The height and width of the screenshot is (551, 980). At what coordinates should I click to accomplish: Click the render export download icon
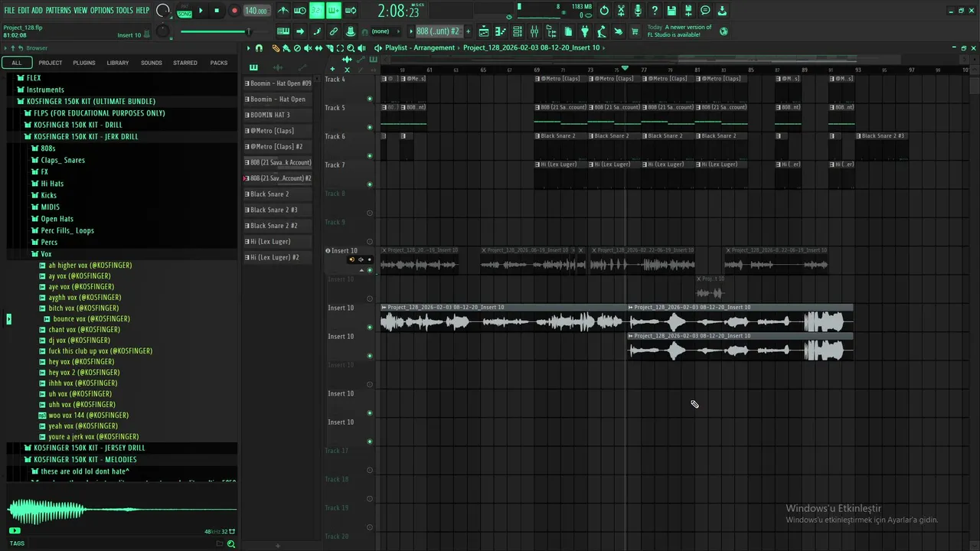[x=722, y=11]
